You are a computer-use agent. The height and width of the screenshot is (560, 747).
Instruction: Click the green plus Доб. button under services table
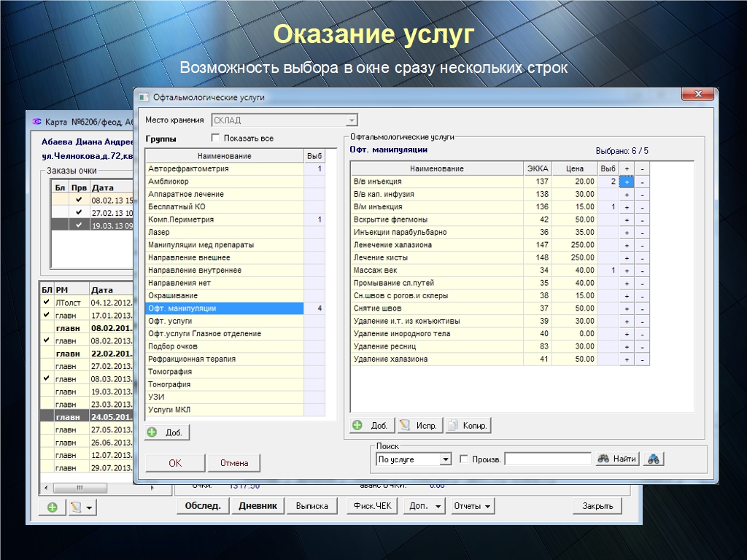coord(372,425)
